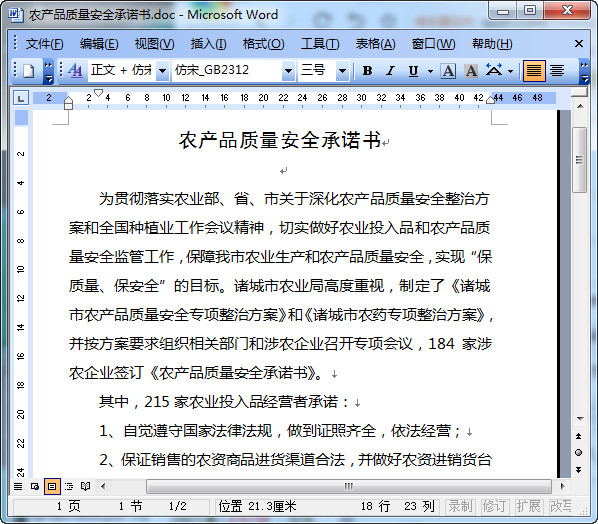Click horizontal scrollbar left arrow

103,486
